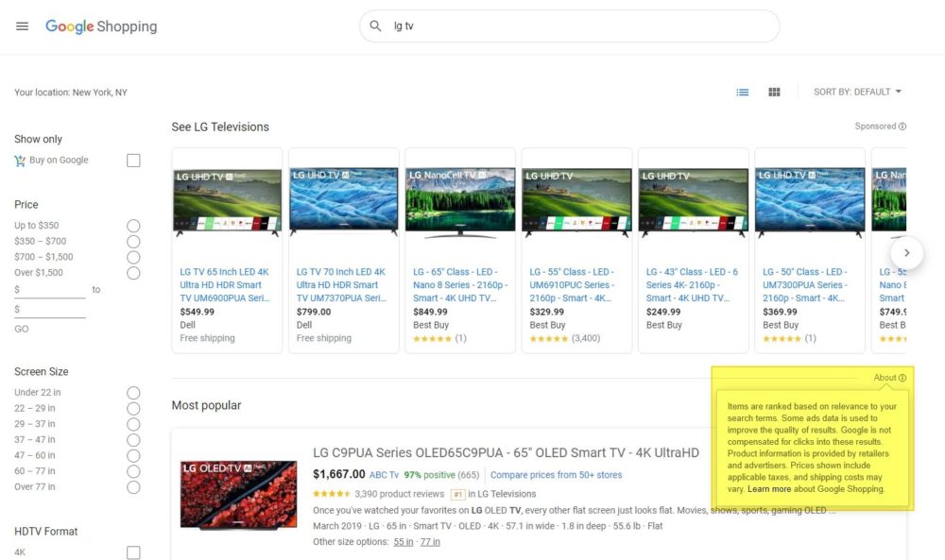Click the Your location: New York, NY text
This screenshot has height=560, width=945.
tap(71, 93)
